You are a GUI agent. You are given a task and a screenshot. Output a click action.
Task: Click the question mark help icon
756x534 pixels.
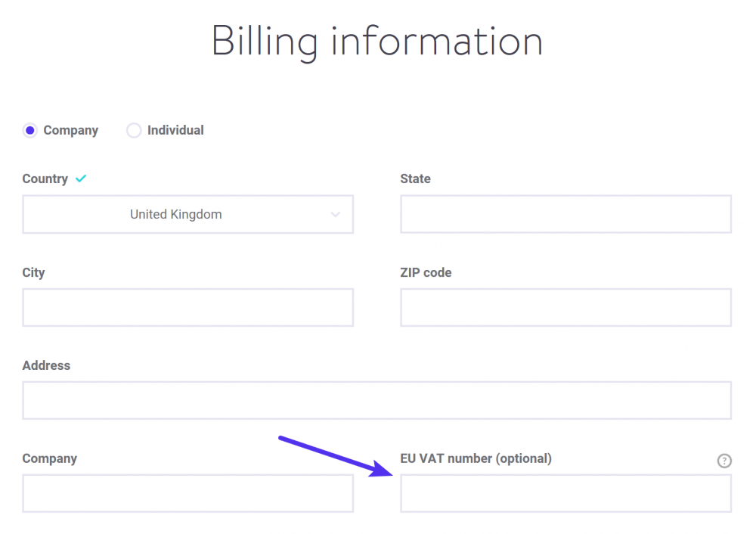724,461
